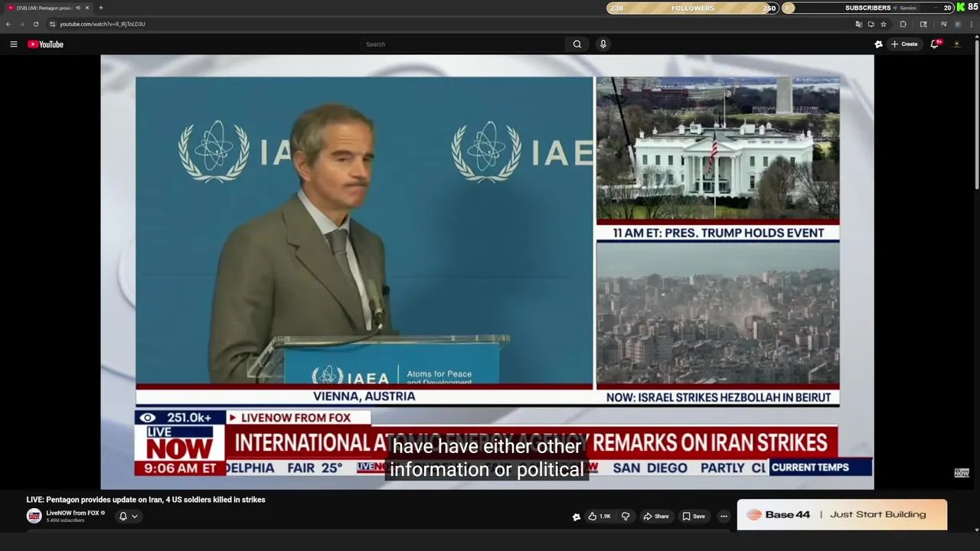Go back in browser history
The width and height of the screenshot is (980, 551).
pos(8,24)
